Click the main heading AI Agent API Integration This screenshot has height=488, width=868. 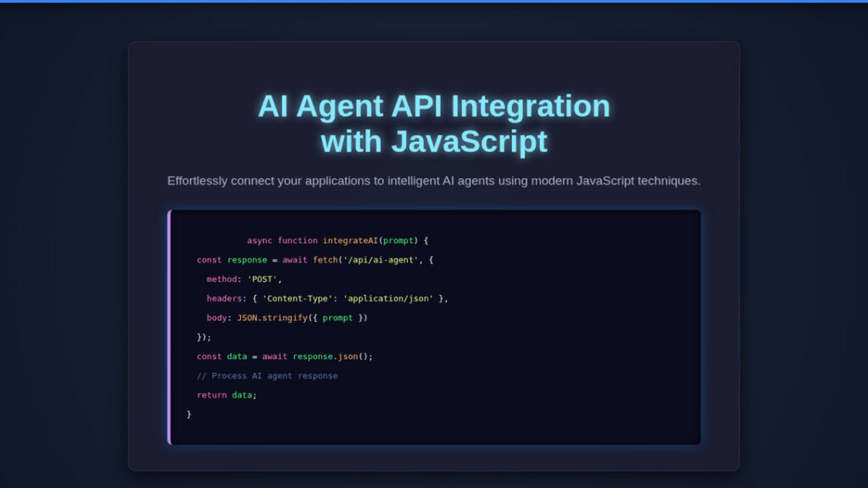[x=433, y=123]
